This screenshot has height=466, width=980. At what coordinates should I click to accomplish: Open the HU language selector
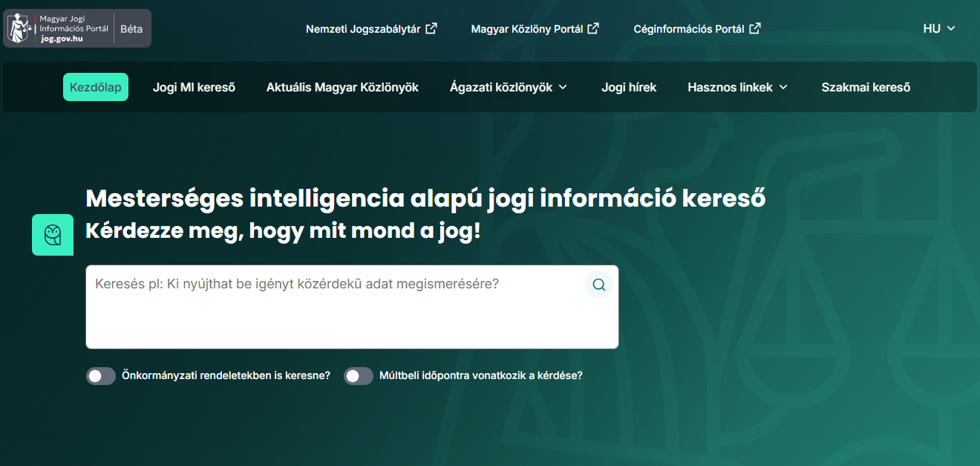pos(938,27)
